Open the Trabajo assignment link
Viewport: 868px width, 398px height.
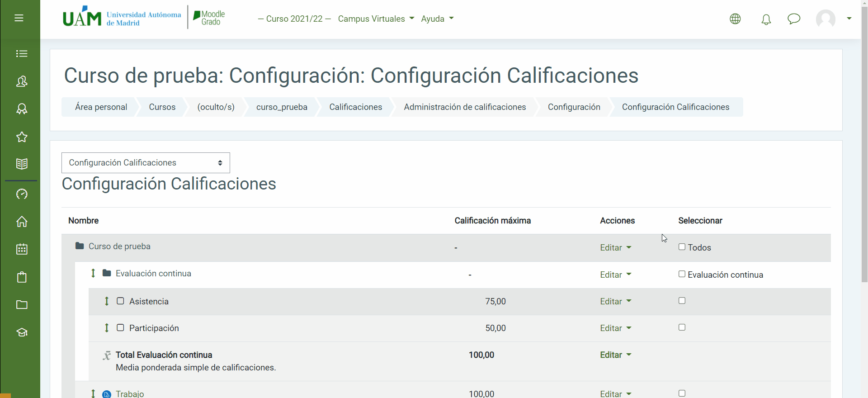pyautogui.click(x=130, y=393)
